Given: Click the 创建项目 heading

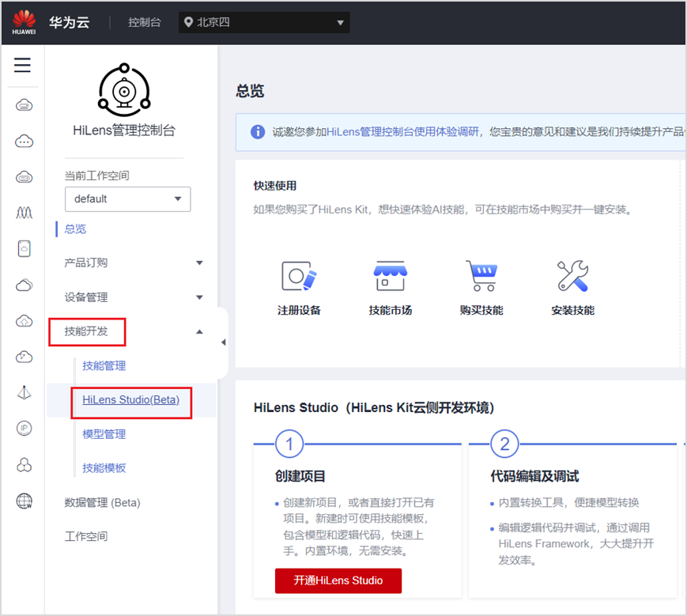Looking at the screenshot, I should point(300,476).
